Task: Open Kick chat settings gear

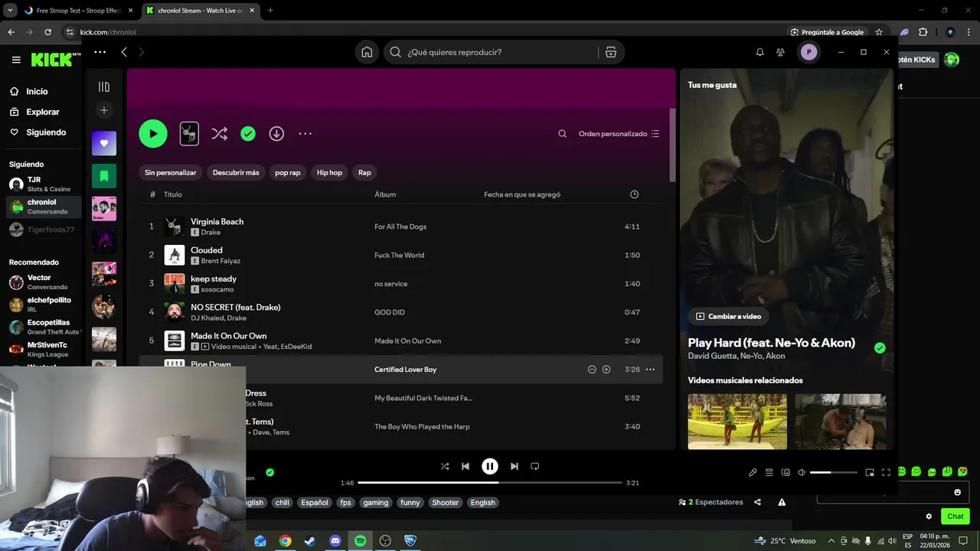Action: coord(929,517)
